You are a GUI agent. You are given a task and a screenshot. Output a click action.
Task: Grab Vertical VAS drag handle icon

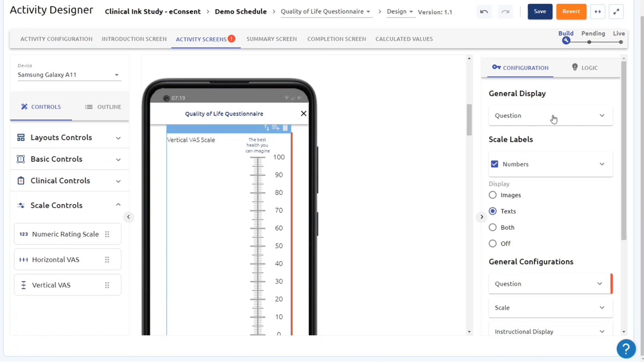point(107,285)
